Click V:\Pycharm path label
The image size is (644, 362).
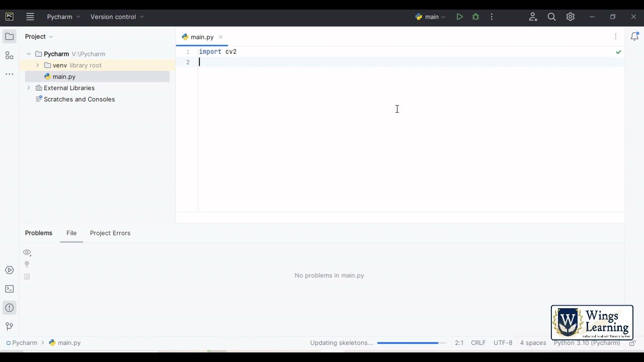(89, 54)
